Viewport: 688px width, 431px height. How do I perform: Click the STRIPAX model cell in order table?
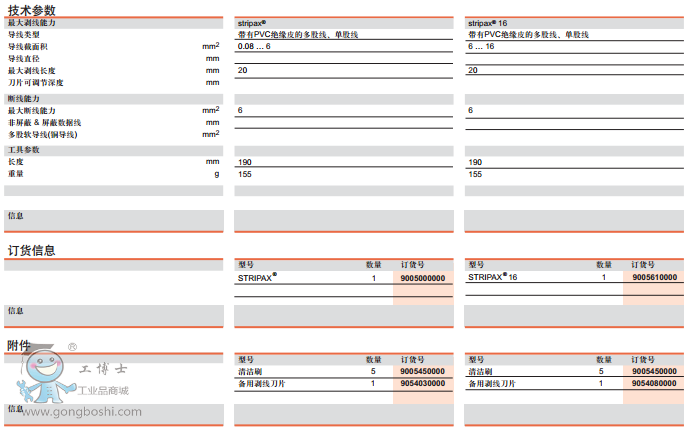(258, 277)
